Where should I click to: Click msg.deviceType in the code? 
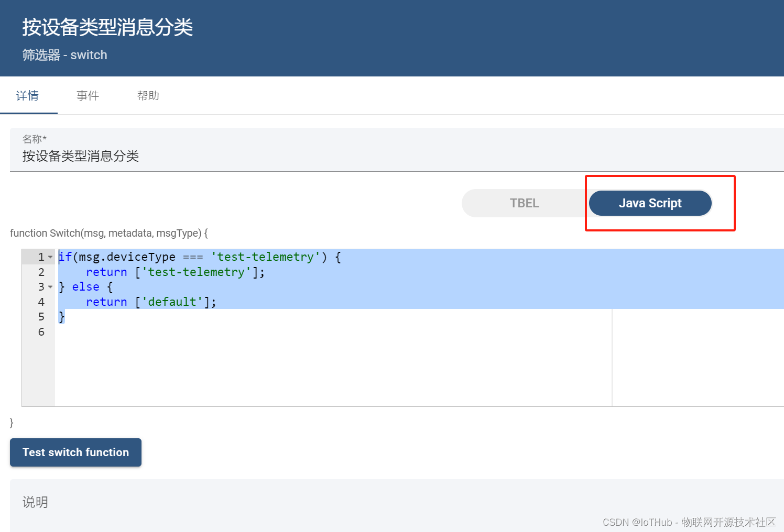tap(127, 257)
